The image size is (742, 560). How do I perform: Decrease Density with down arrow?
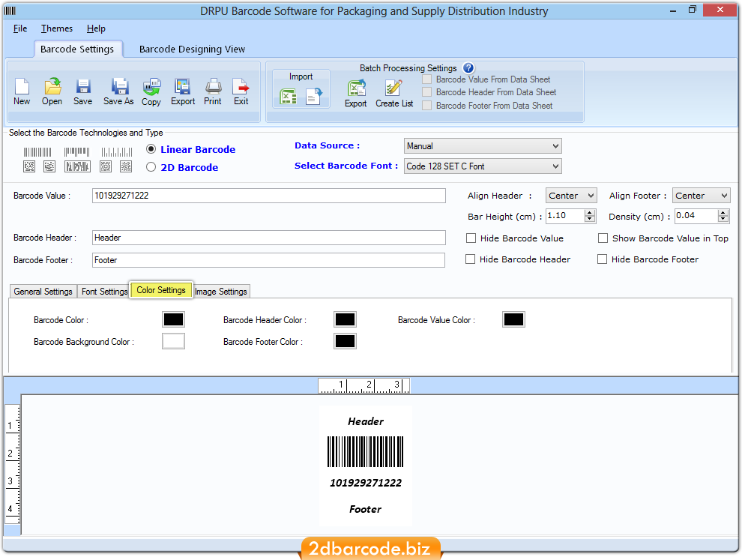tap(723, 219)
